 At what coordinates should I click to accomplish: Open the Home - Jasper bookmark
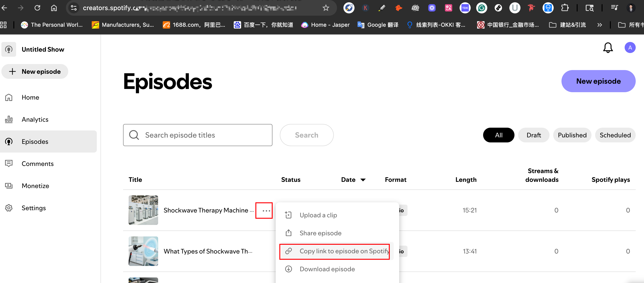click(x=325, y=25)
